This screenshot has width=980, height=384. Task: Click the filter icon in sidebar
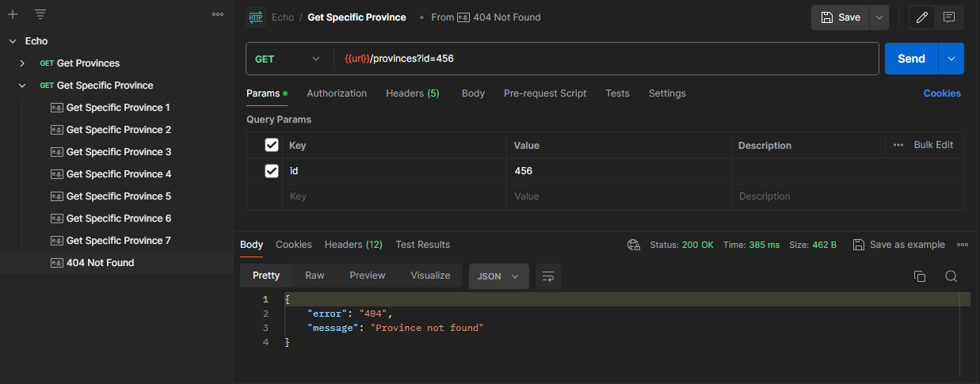tap(40, 14)
